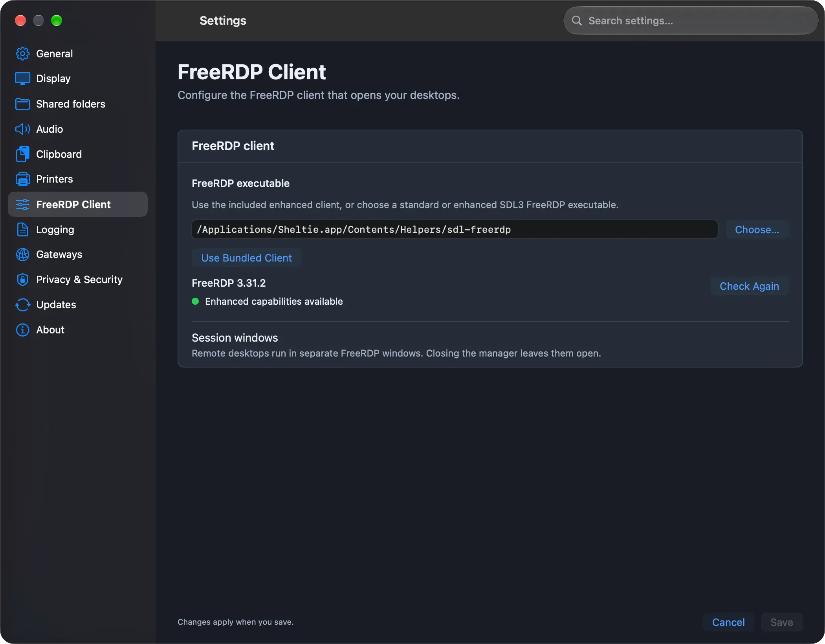This screenshot has height=644, width=825.
Task: Click the Logging document icon
Action: (x=22, y=229)
